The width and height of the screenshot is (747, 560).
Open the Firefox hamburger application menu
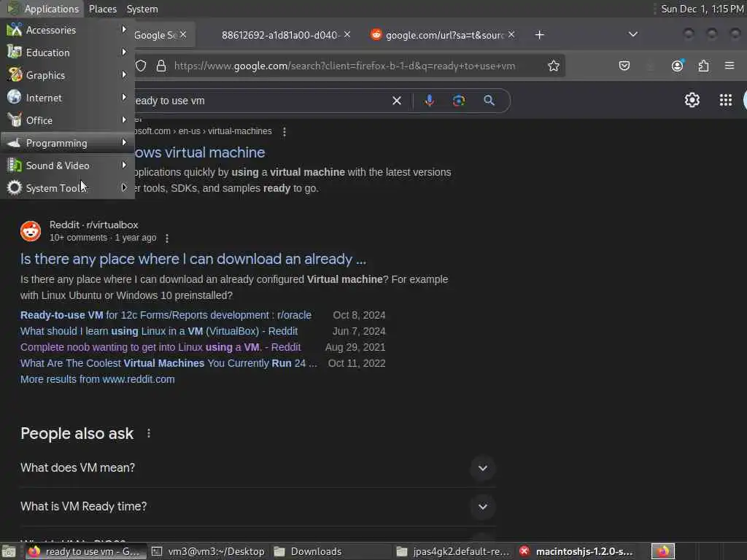coord(729,66)
